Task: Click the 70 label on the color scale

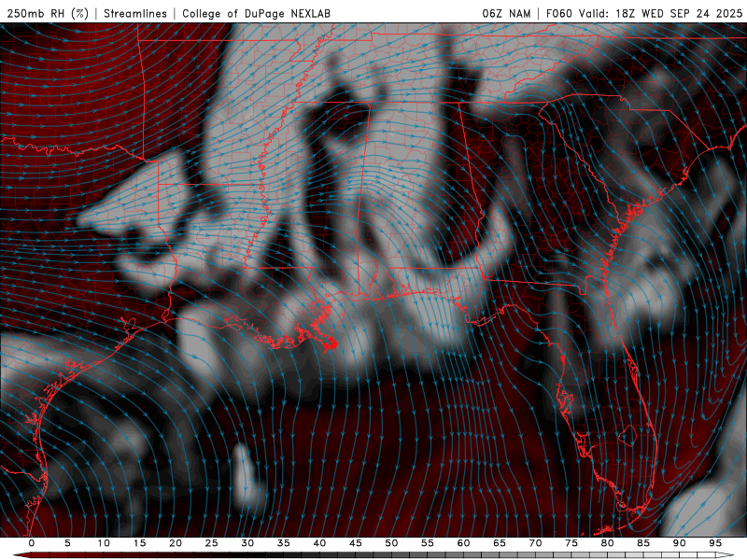Action: click(x=535, y=543)
